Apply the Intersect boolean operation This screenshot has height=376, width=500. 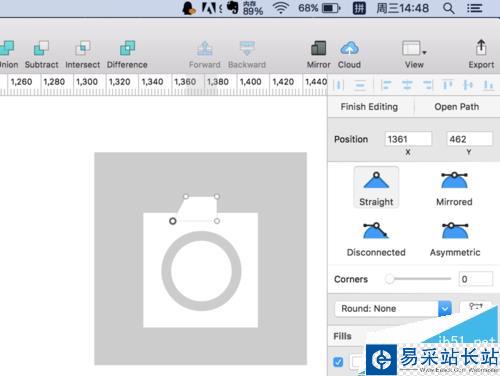[83, 54]
